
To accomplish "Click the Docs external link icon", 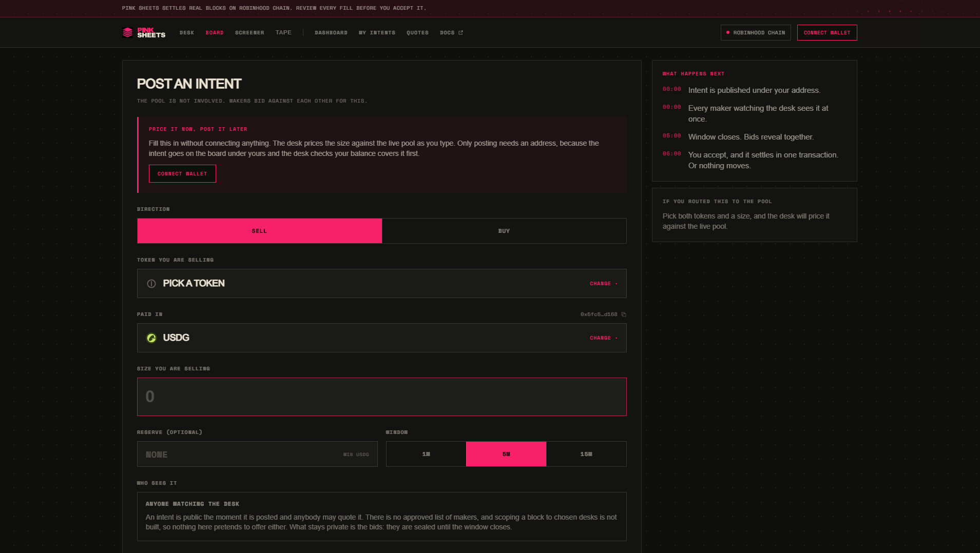I will click(460, 33).
